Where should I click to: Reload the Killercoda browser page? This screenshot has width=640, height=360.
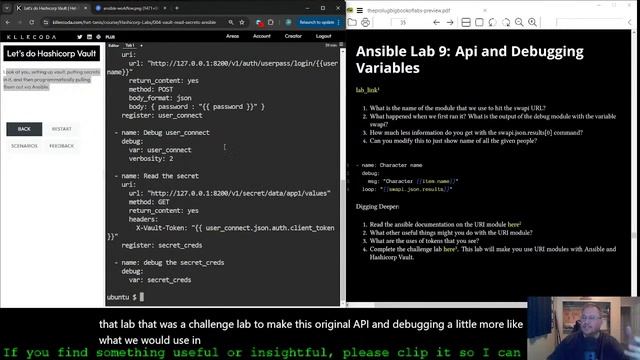(x=31, y=22)
